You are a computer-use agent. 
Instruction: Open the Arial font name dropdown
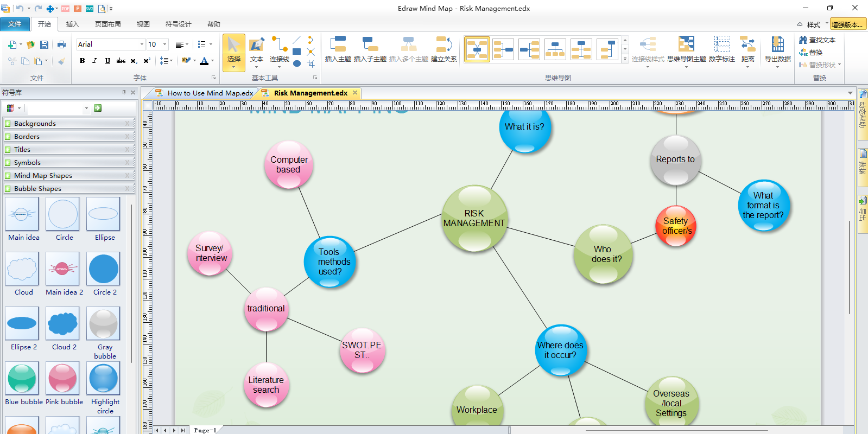coord(142,44)
